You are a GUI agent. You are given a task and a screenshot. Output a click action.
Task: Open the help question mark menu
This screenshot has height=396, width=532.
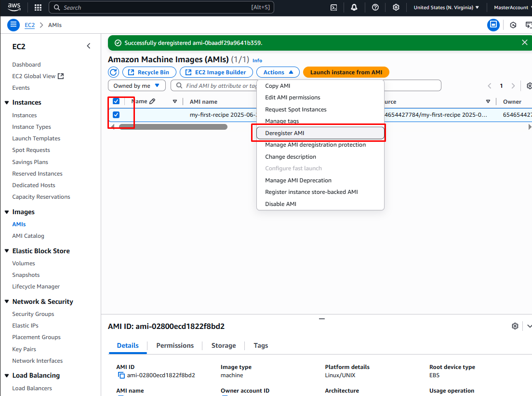click(375, 7)
